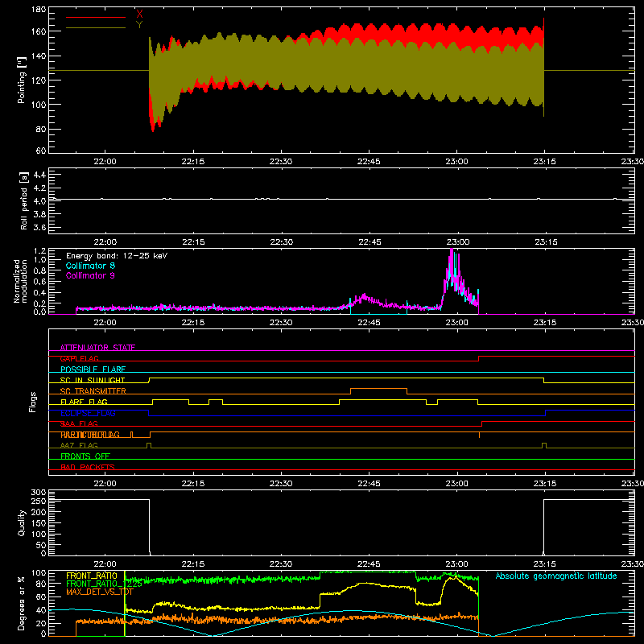Click the 180 tick on the Pointing axis
This screenshot has width=644, height=644.
click(x=39, y=10)
